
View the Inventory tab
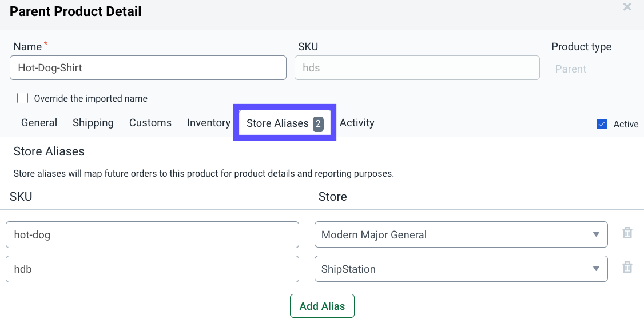[208, 122]
